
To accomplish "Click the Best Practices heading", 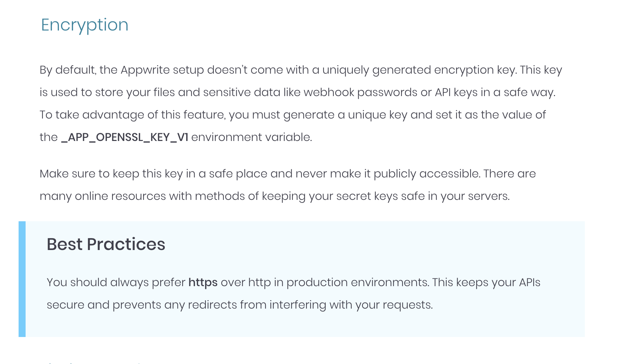I will pyautogui.click(x=106, y=244).
